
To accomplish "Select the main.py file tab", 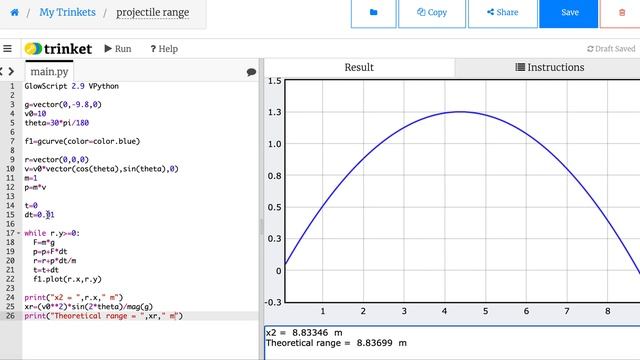I will click(49, 71).
